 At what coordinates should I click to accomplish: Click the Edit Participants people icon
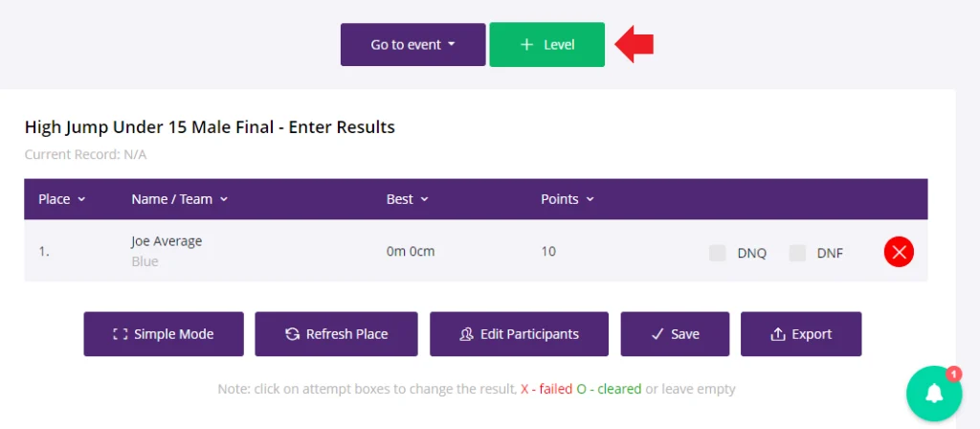466,334
